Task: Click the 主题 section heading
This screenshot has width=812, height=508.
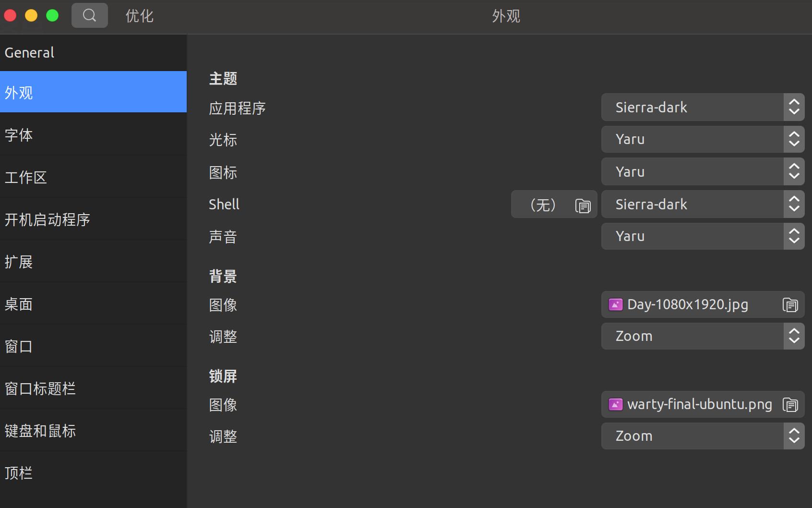Action: coord(223,78)
